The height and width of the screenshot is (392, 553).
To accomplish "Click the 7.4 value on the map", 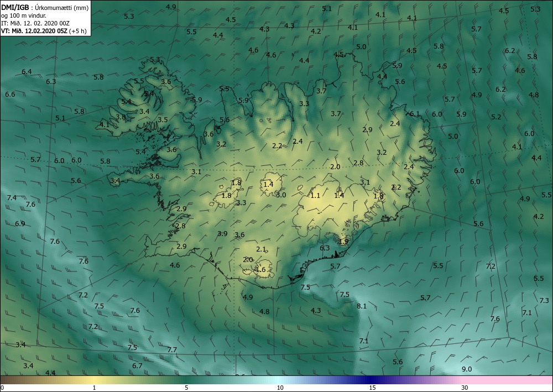I will pos(12,198).
